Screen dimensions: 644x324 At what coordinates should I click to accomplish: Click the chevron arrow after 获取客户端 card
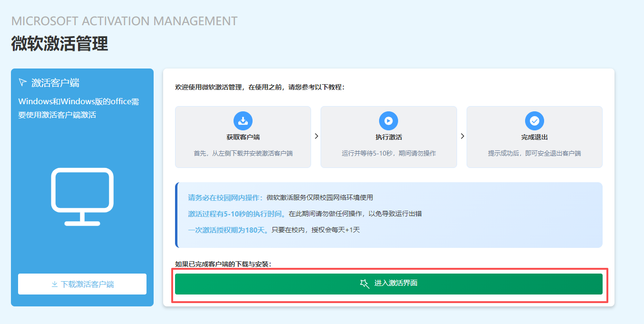tap(316, 136)
